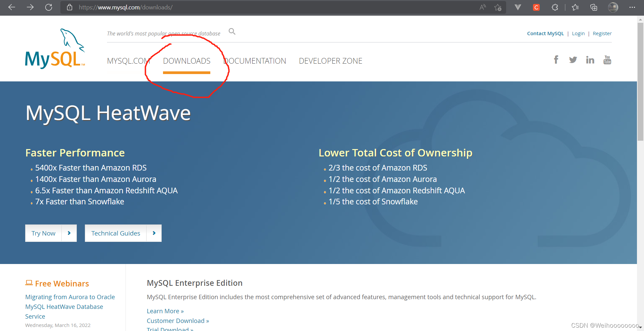Click the Lower Total Cost of Ownership heading
Viewport: 644px width, 331px height.
coord(395,153)
